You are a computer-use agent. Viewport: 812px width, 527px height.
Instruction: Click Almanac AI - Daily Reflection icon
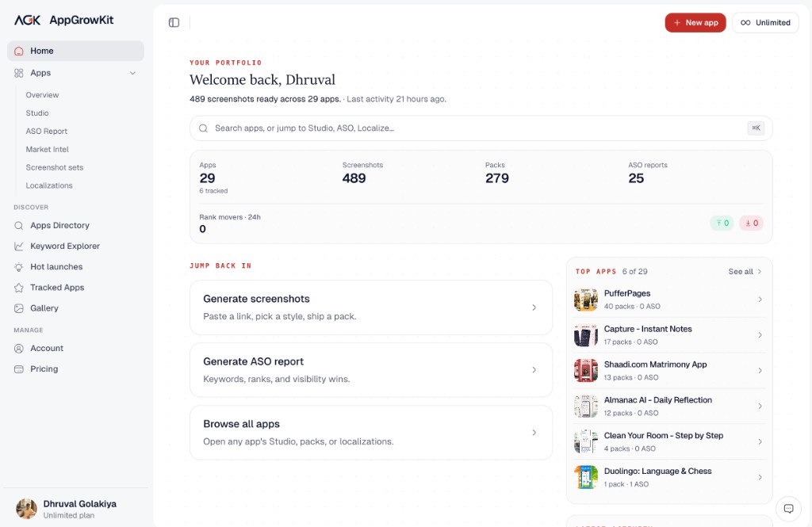pyautogui.click(x=586, y=407)
